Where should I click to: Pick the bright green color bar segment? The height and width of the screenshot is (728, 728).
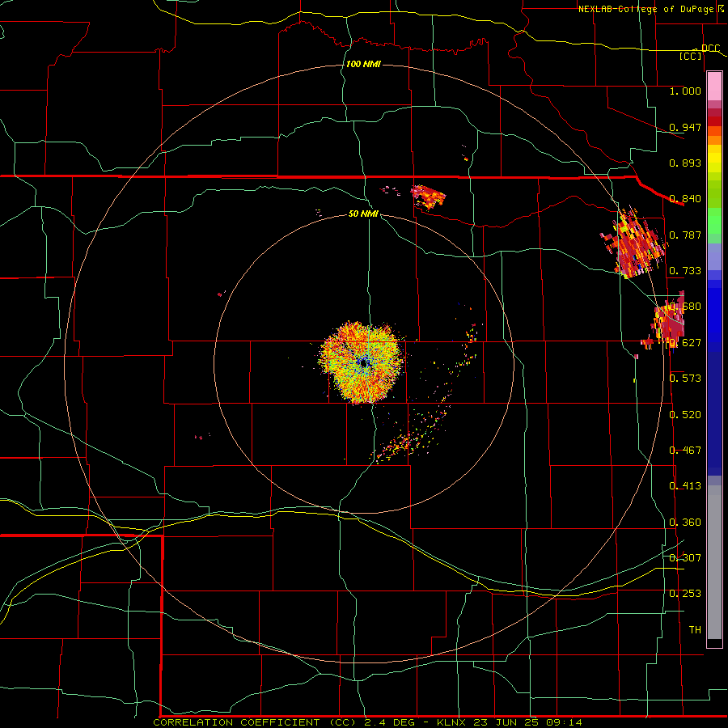(714, 221)
